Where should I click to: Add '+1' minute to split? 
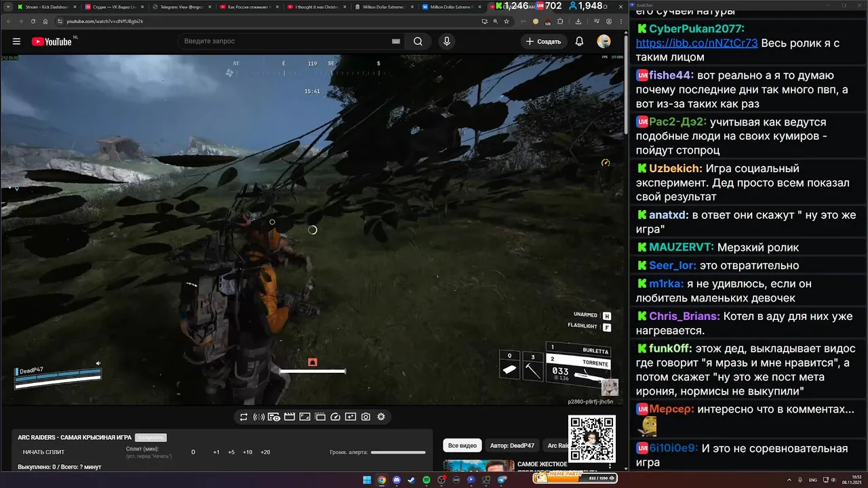pos(216,452)
